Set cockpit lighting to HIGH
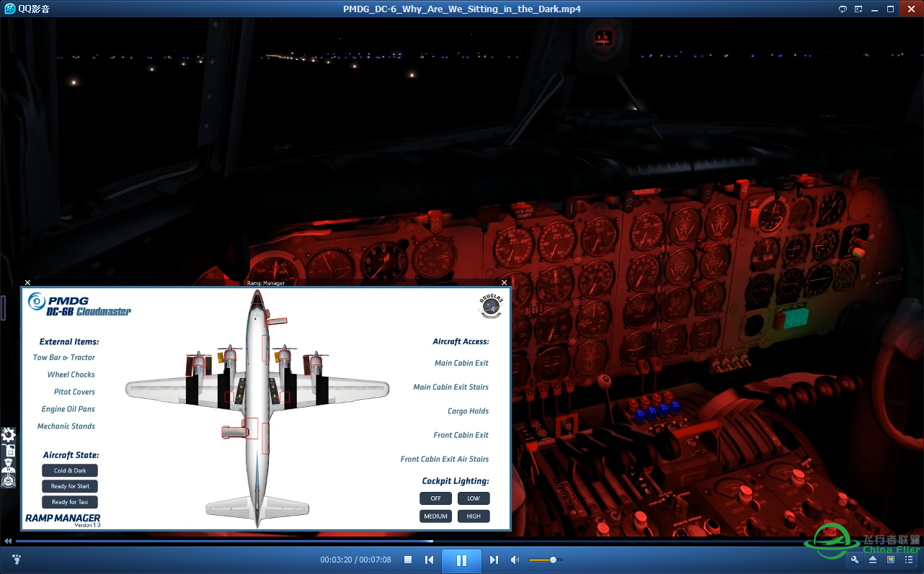This screenshot has width=924, height=574. click(474, 516)
